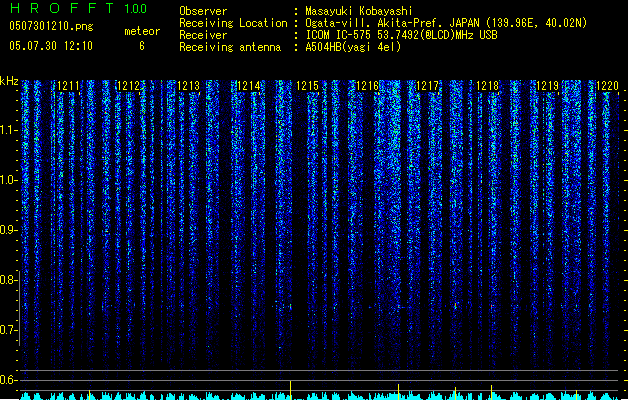This screenshot has width=629, height=400.
Task: Click the Receiving Location label
Action: 233,23
